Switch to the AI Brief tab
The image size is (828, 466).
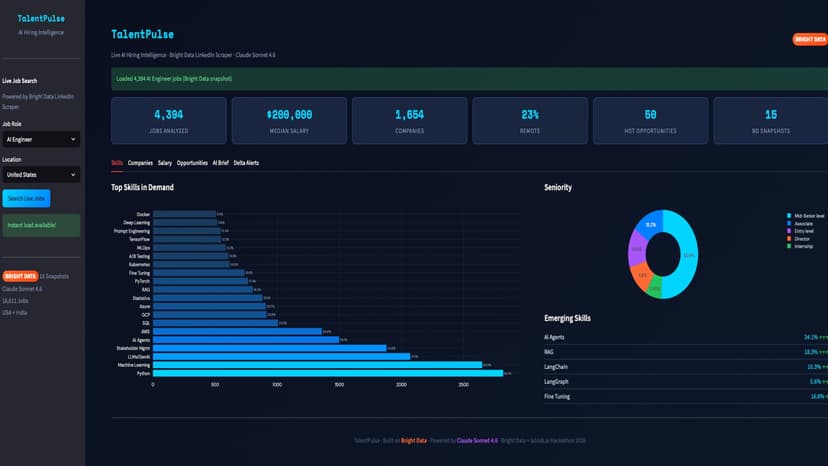coord(221,163)
